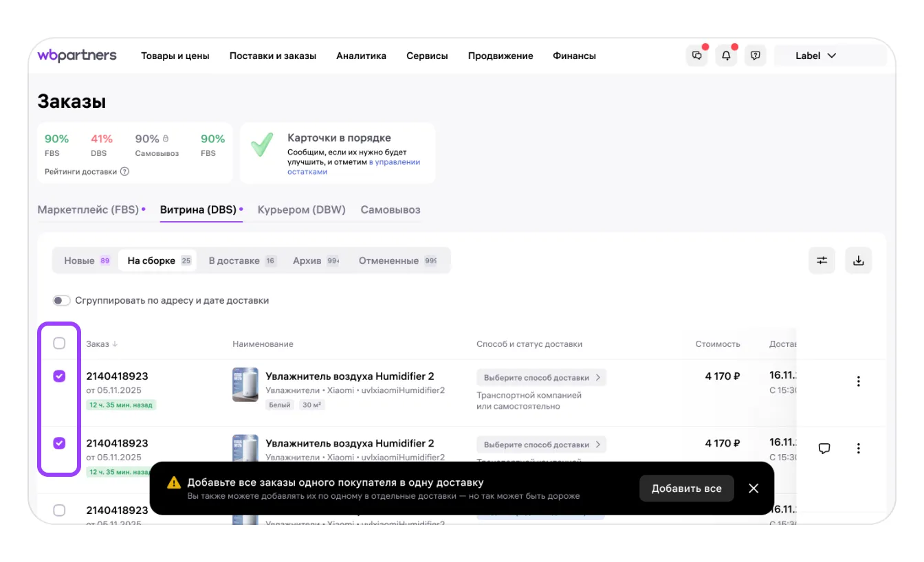This screenshot has height=562, width=924.
Task: Open the help question icon in header
Action: tap(756, 56)
